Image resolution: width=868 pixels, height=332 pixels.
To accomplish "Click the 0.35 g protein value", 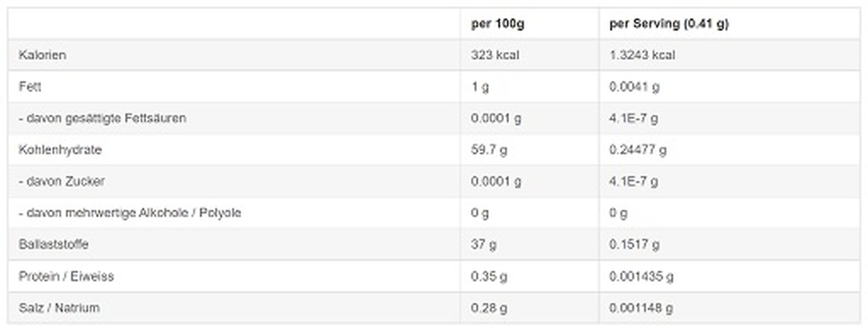I will tap(489, 276).
